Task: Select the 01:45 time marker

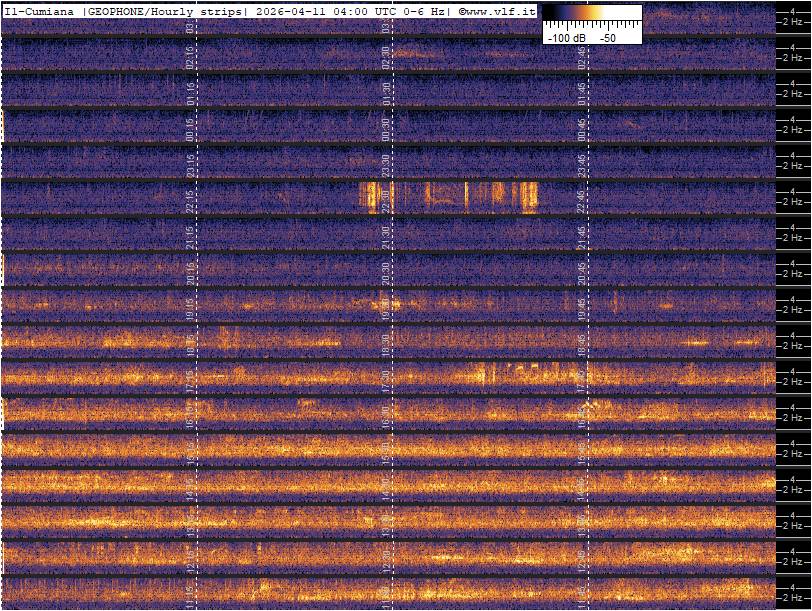Action: point(582,94)
